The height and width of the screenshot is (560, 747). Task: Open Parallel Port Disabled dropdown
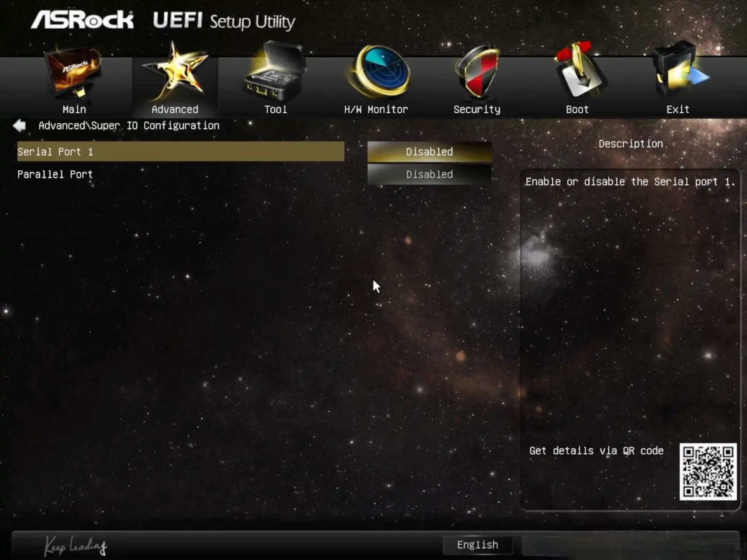coord(429,174)
